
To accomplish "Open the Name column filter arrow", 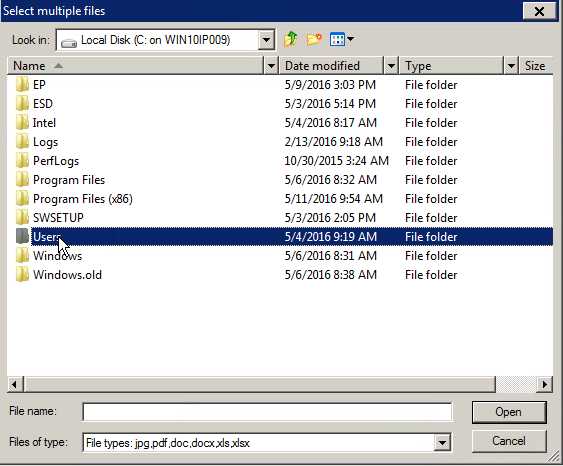I will pos(271,66).
